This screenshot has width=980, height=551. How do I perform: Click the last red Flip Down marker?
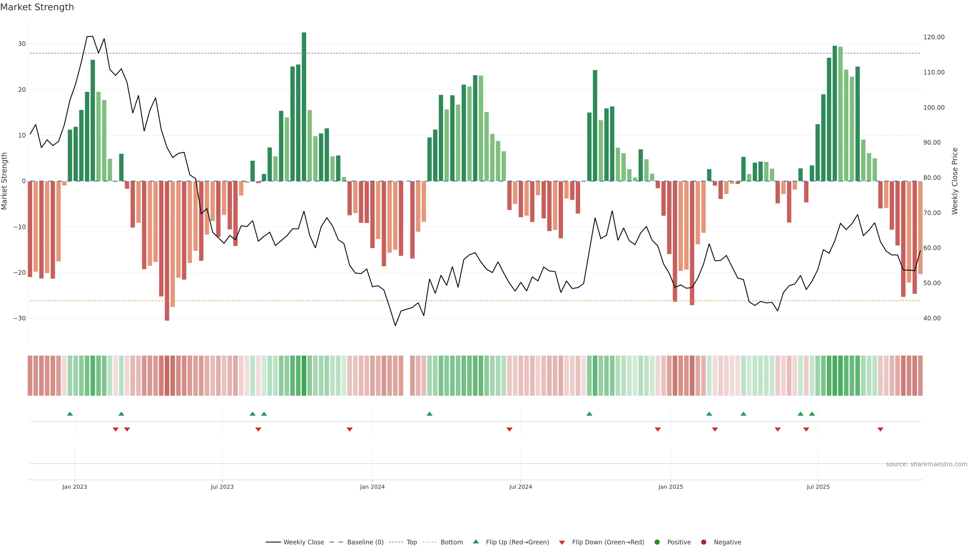[880, 429]
